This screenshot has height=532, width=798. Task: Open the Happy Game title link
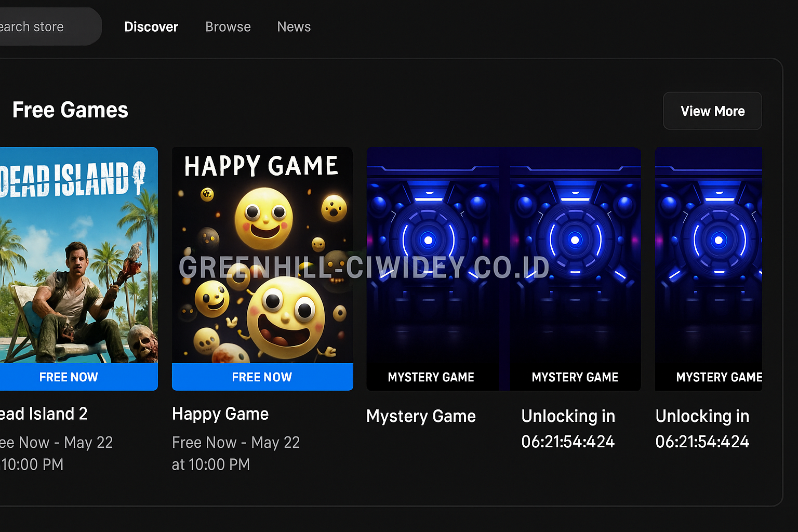[x=220, y=414]
